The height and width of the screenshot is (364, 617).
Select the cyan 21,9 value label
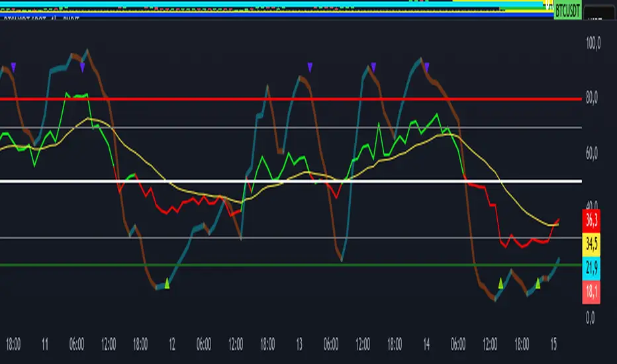point(591,268)
